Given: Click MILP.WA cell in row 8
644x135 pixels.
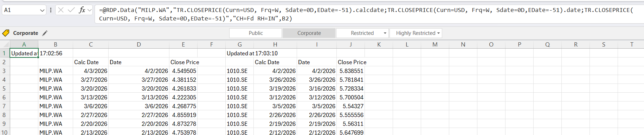Looking at the screenshot, I should coord(56,115).
